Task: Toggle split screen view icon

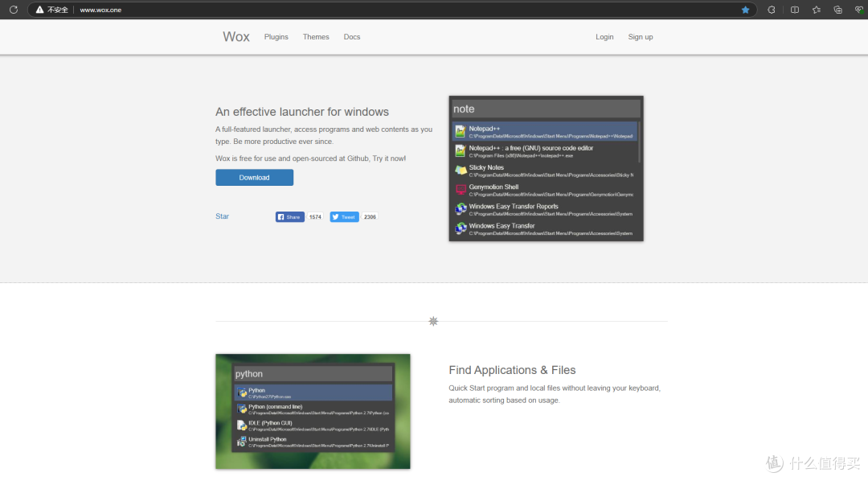Action: coord(794,10)
